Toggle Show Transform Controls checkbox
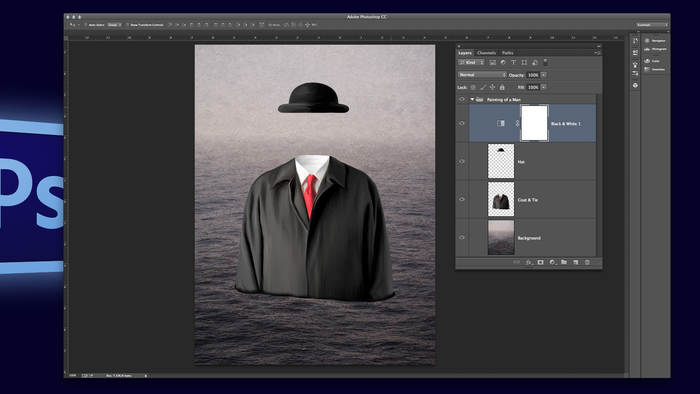The height and width of the screenshot is (394, 700). (x=127, y=25)
